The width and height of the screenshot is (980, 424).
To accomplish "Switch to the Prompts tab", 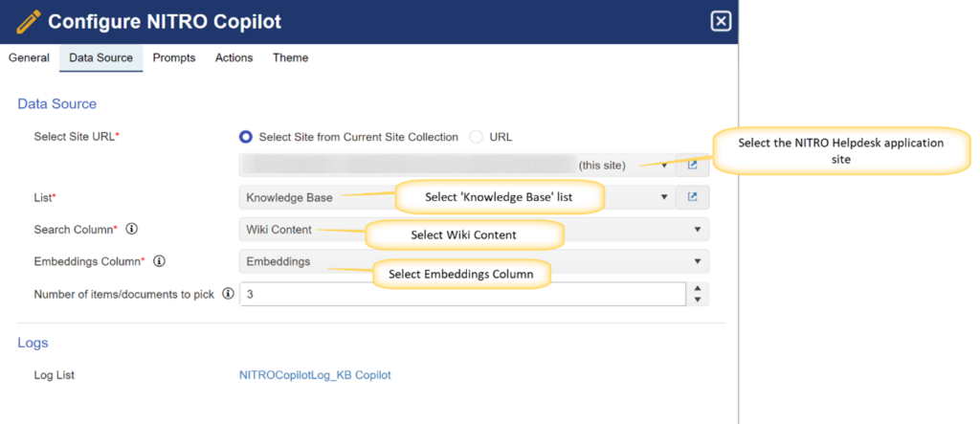I will [174, 57].
